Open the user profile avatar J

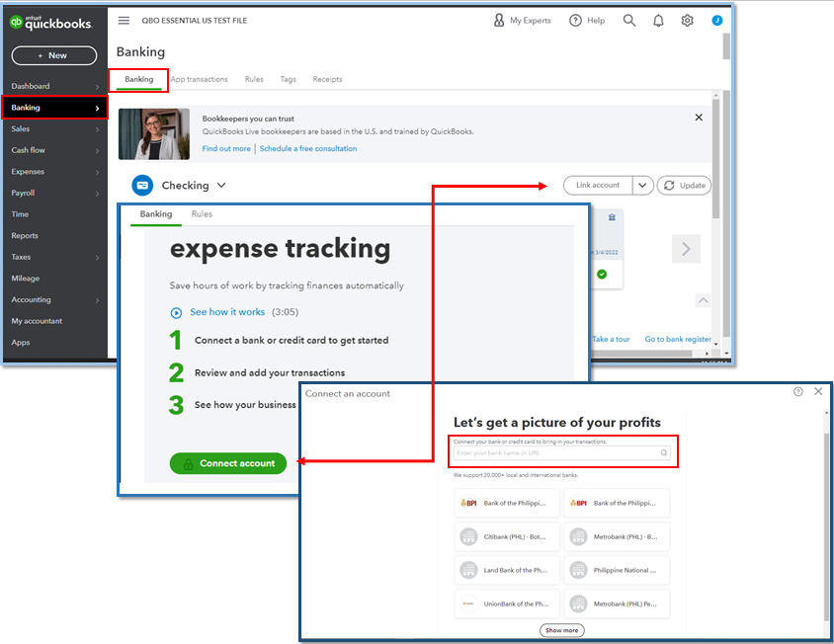click(717, 20)
